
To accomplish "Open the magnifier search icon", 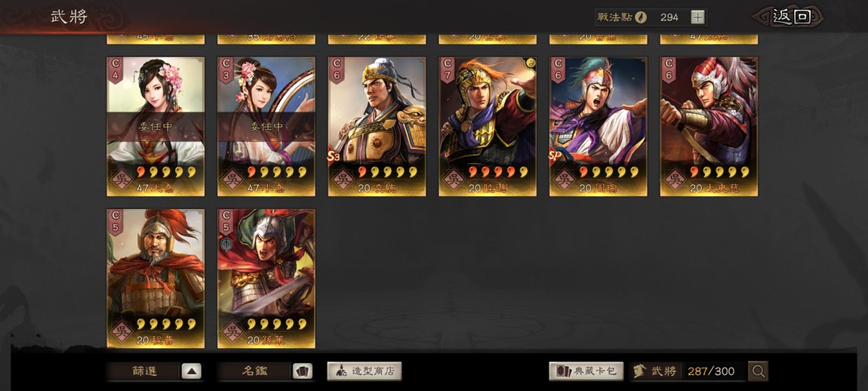I will coord(758,371).
